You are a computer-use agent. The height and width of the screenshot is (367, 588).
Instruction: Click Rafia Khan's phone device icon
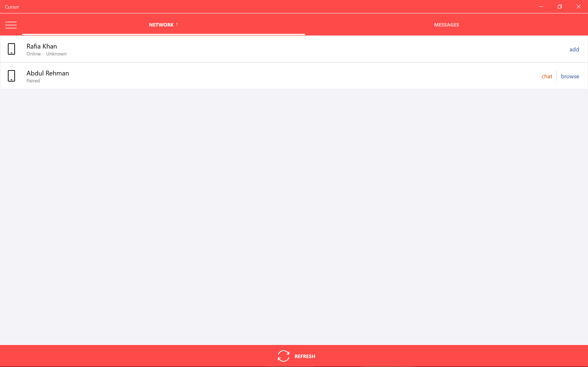11,49
